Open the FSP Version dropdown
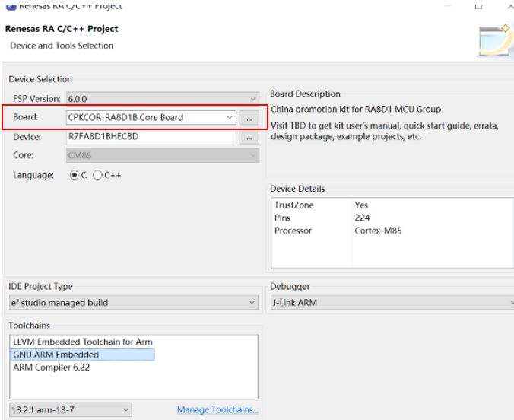Image resolution: width=514 pixels, height=420 pixels. coord(163,99)
